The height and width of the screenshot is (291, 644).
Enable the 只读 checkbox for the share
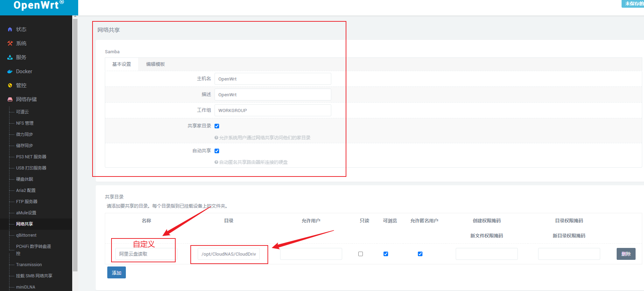(360, 254)
